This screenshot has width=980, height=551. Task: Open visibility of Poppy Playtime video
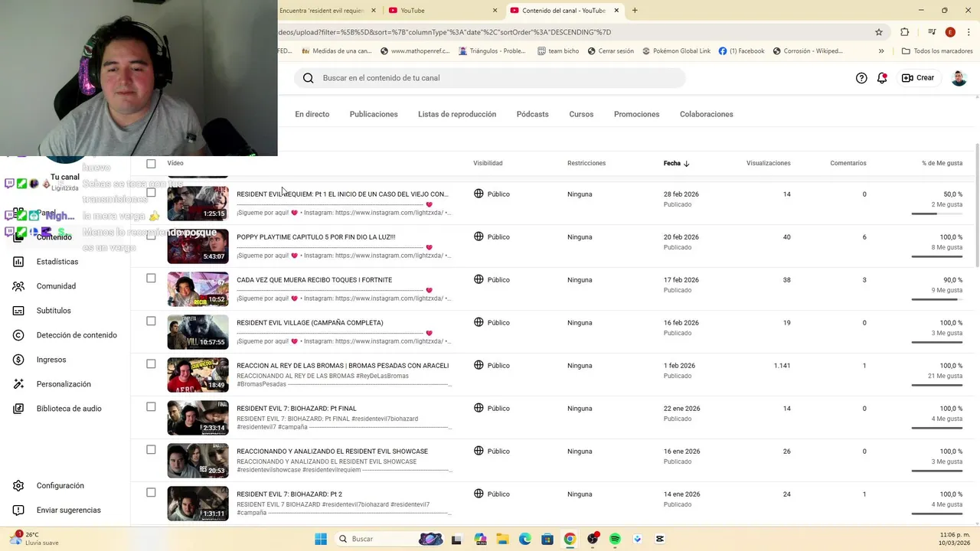(x=492, y=237)
